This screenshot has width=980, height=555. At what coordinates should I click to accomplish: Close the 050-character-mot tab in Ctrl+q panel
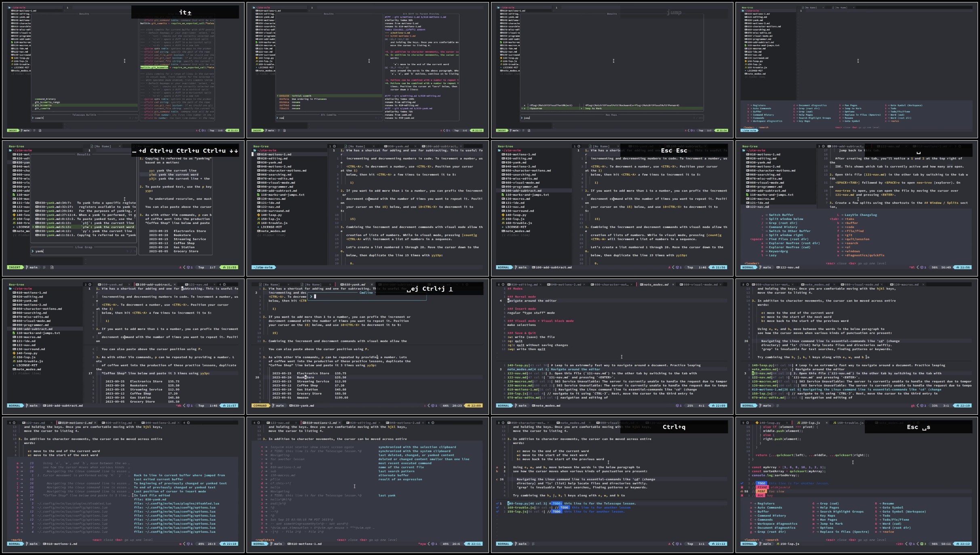[548, 423]
